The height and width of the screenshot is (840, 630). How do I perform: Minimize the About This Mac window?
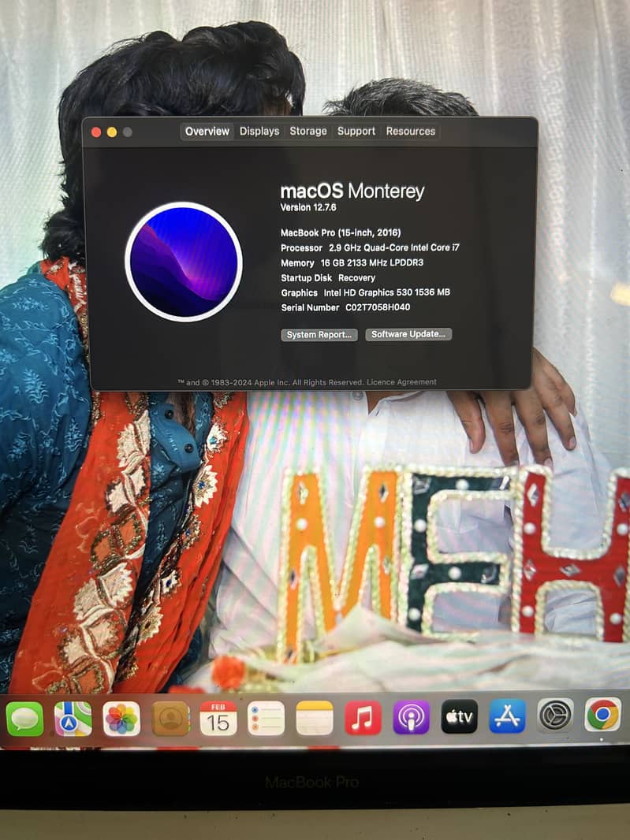(x=112, y=132)
